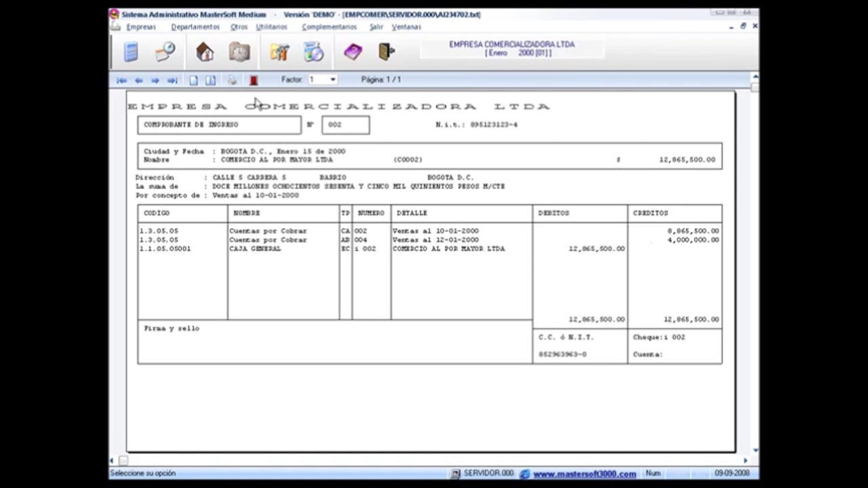Select single page view icon
Screen dimensions: 868x488
(193, 80)
